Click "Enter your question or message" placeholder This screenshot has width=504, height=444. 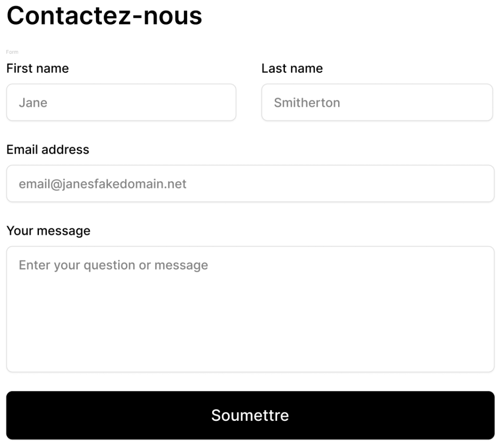[x=113, y=265]
